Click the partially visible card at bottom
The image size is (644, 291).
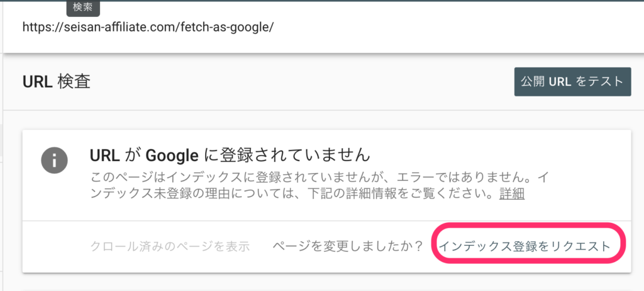[x=326, y=288]
